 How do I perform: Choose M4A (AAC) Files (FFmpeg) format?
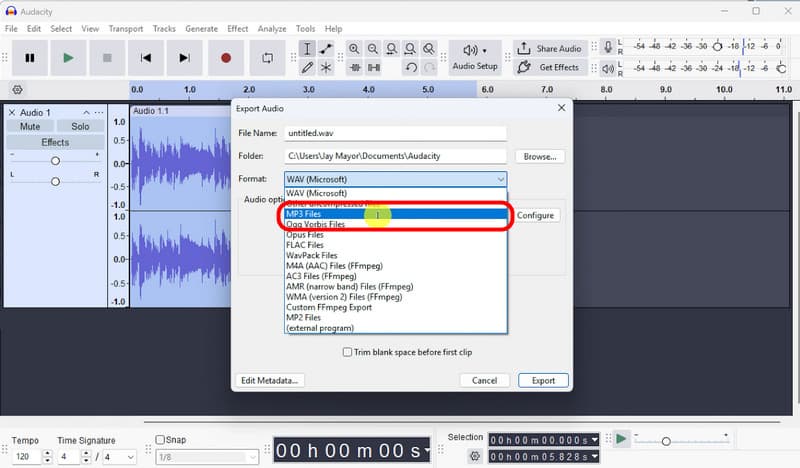(396, 266)
